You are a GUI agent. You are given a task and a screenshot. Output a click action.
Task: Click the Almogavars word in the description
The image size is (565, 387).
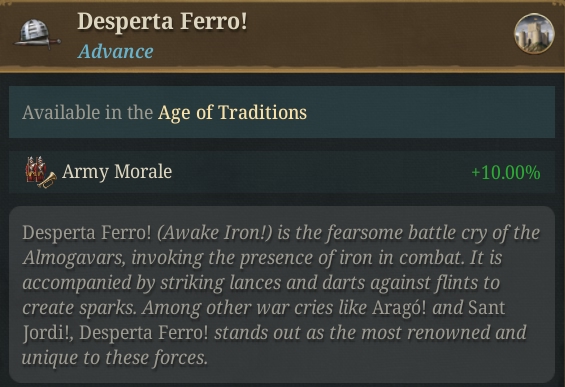(74, 258)
